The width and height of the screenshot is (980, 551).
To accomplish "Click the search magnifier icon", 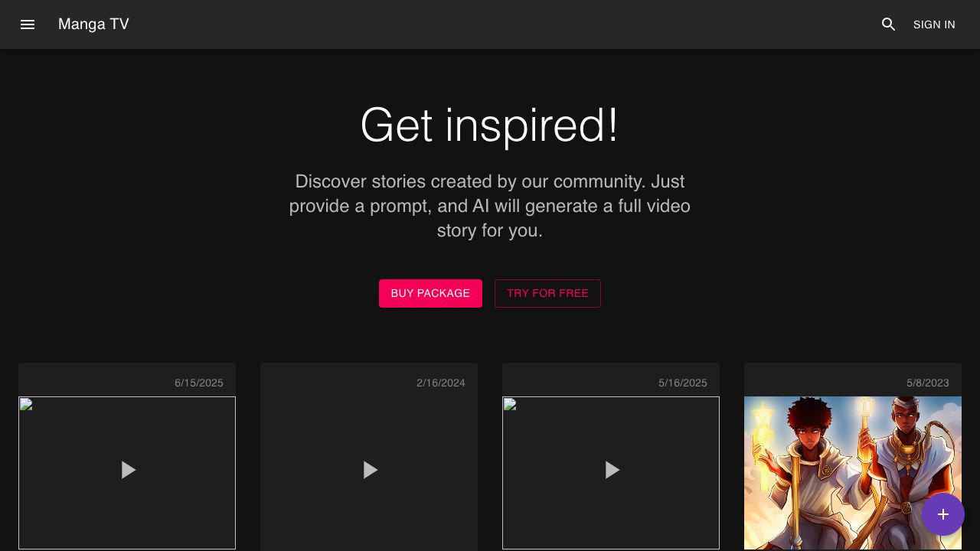I will pos(888,24).
